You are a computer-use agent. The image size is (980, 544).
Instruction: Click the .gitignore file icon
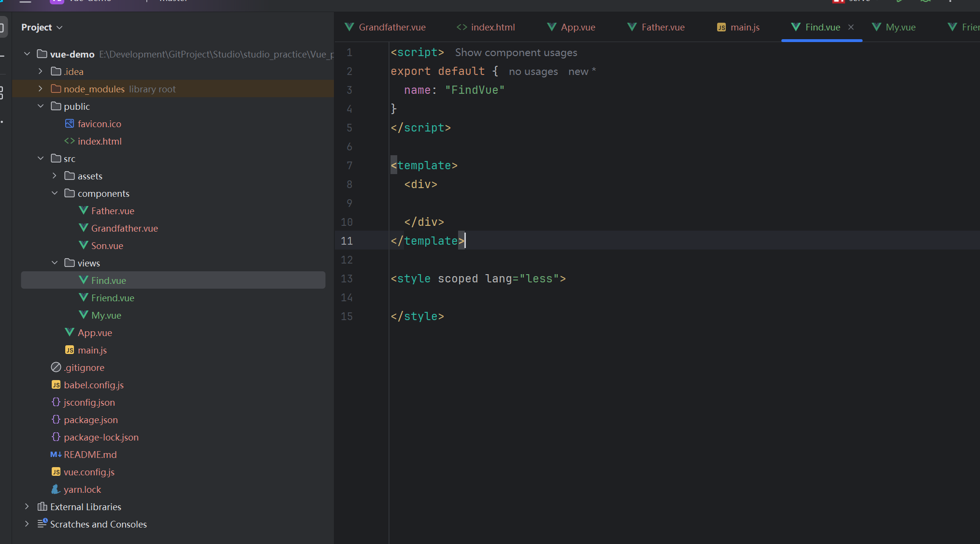[56, 368]
